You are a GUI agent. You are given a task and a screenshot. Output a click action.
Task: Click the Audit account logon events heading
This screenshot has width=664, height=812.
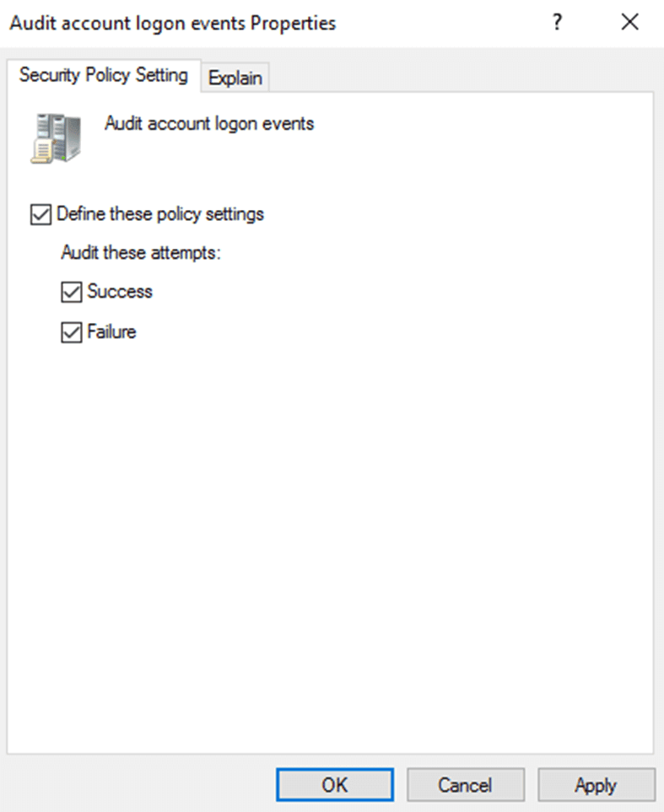click(x=209, y=124)
